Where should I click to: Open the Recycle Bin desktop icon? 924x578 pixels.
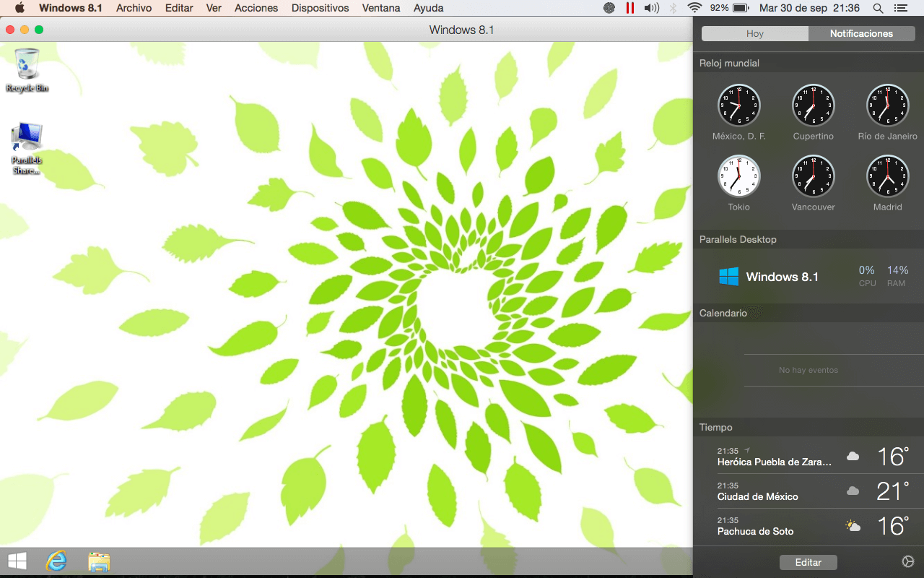coord(27,66)
